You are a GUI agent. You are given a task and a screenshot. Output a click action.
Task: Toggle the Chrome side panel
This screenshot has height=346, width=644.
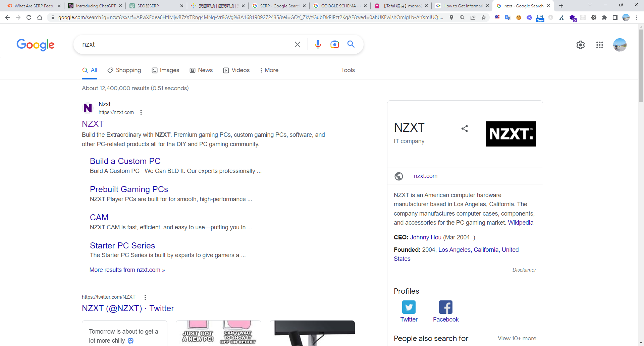coord(615,17)
